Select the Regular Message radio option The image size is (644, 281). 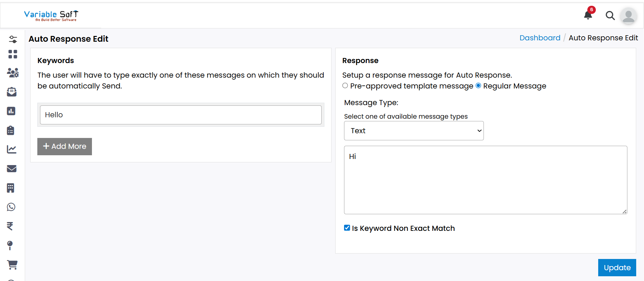[x=478, y=86]
